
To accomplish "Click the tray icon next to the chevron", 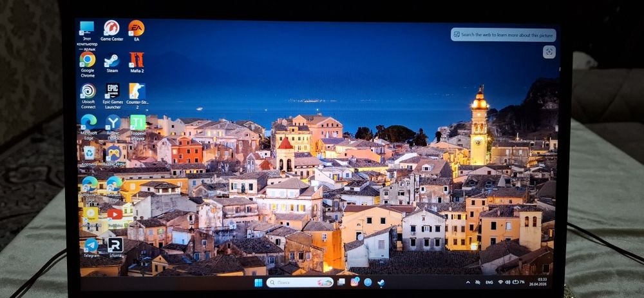I will (x=478, y=283).
